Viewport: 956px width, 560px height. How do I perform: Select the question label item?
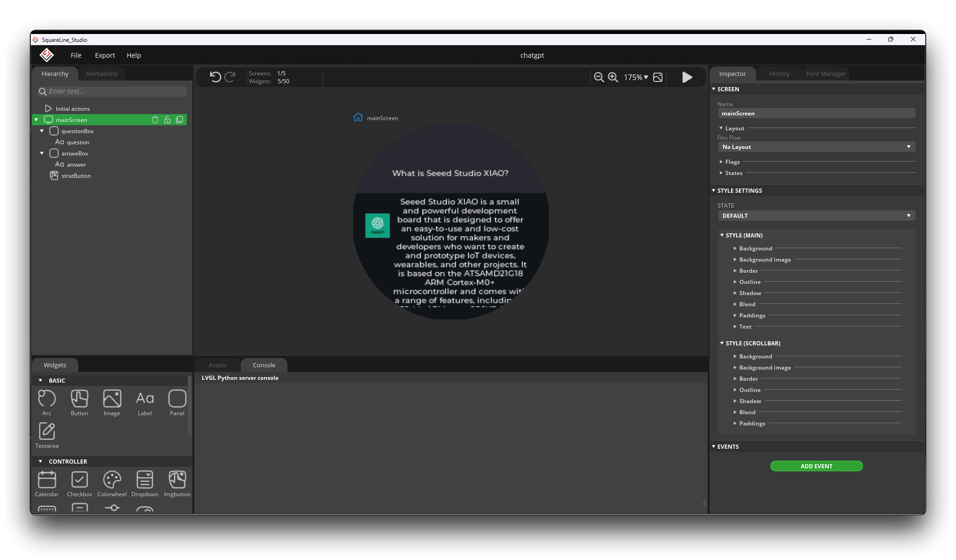click(78, 142)
